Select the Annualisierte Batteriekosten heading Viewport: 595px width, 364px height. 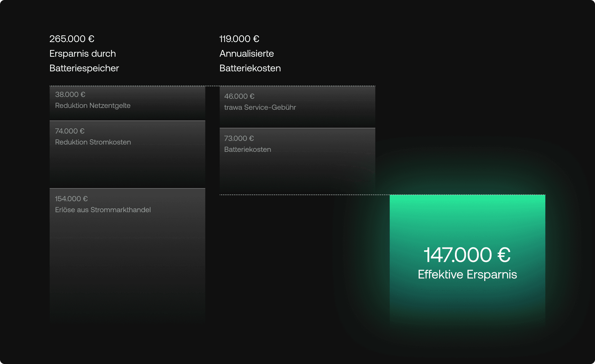250,61
